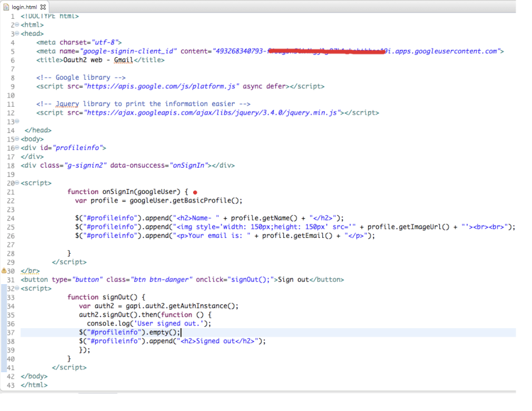Click the data-onsuccess "onSignIn" value
Screen dimensions: 532x411
[x=189, y=165]
